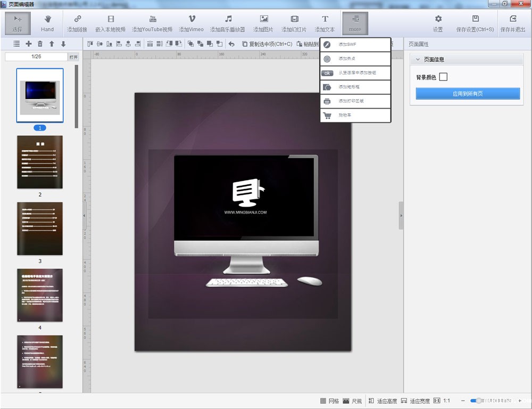Delete page using trash icon
The width and height of the screenshot is (532, 409).
pos(40,44)
